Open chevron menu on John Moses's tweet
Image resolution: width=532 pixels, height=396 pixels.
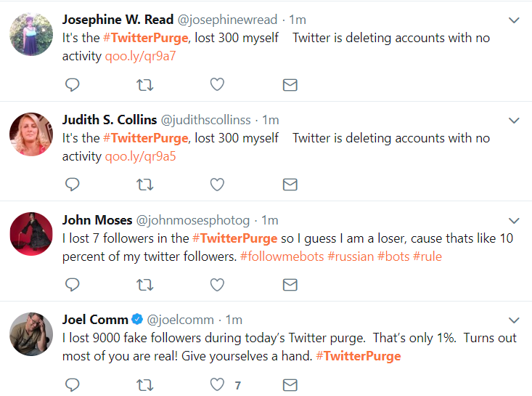(x=514, y=220)
